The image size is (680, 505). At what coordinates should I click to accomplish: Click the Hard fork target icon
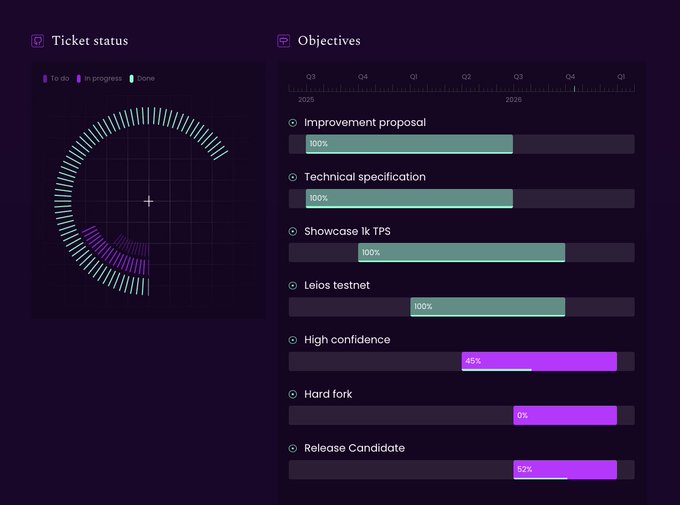pyautogui.click(x=293, y=394)
